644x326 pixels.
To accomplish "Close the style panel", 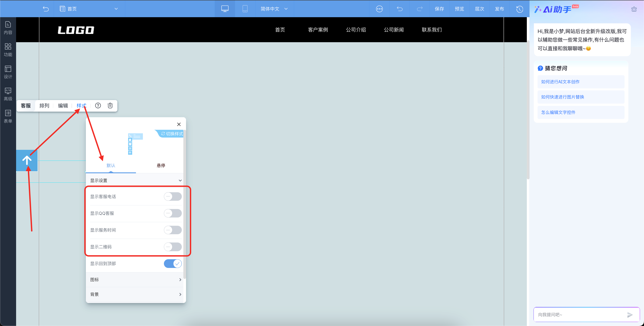I will coord(179,124).
